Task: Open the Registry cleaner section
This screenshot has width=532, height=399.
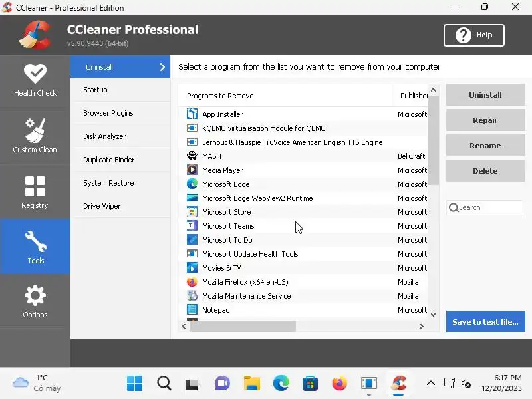Action: [x=35, y=192]
